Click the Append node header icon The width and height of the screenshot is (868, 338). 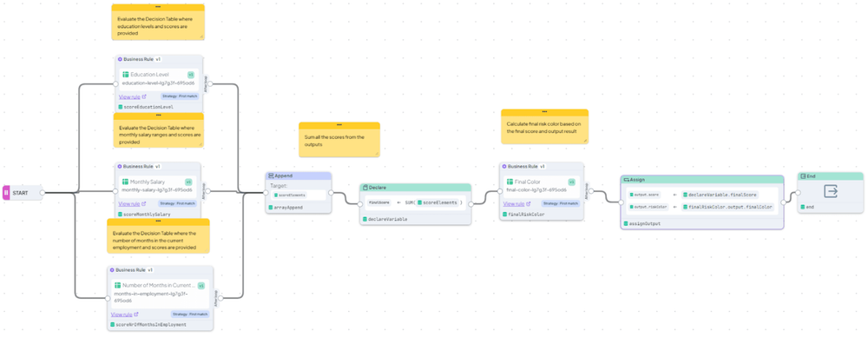[x=271, y=176]
